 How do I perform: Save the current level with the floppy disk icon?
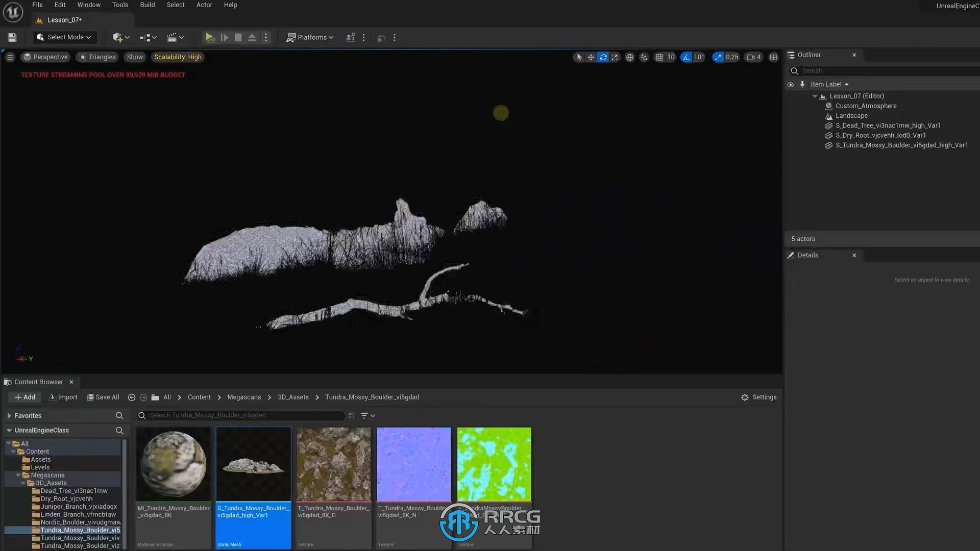tap(12, 37)
